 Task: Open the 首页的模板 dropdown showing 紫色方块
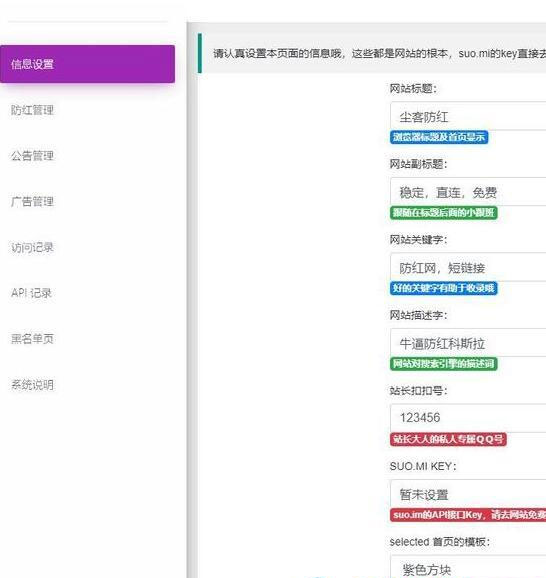(x=468, y=567)
